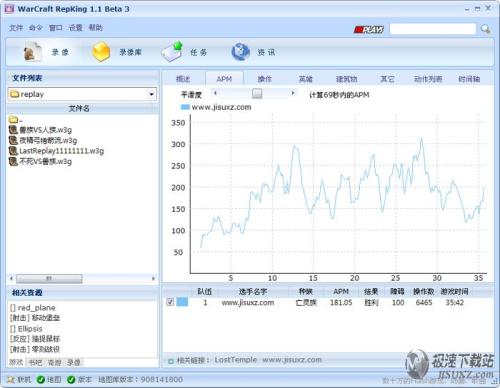Select the first .w3g file in the list
The image size is (500, 388).
tap(45, 130)
